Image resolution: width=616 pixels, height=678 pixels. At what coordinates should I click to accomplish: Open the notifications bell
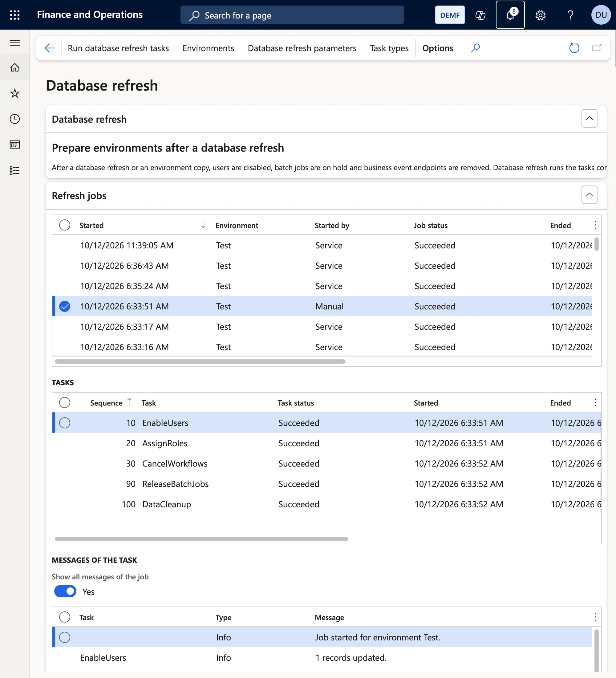510,15
